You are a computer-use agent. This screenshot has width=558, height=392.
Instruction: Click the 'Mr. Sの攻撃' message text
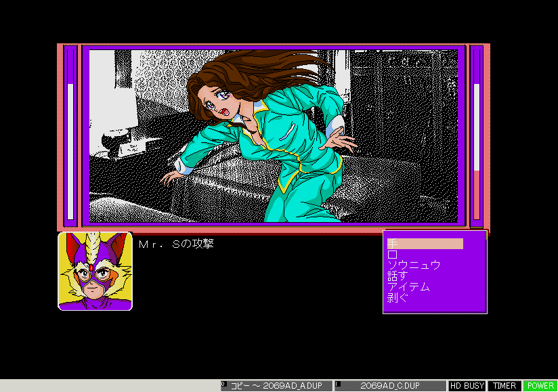pyautogui.click(x=176, y=244)
